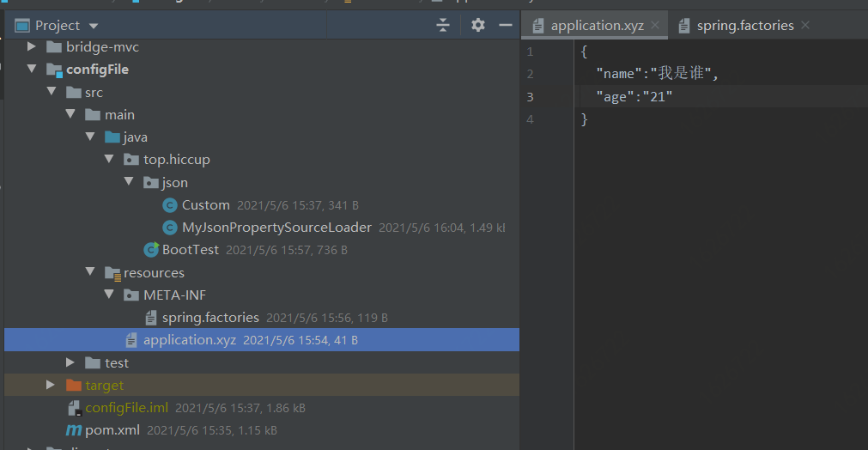Click the Maven pom.xml icon
The width and height of the screenshot is (868, 450).
coord(74,430)
